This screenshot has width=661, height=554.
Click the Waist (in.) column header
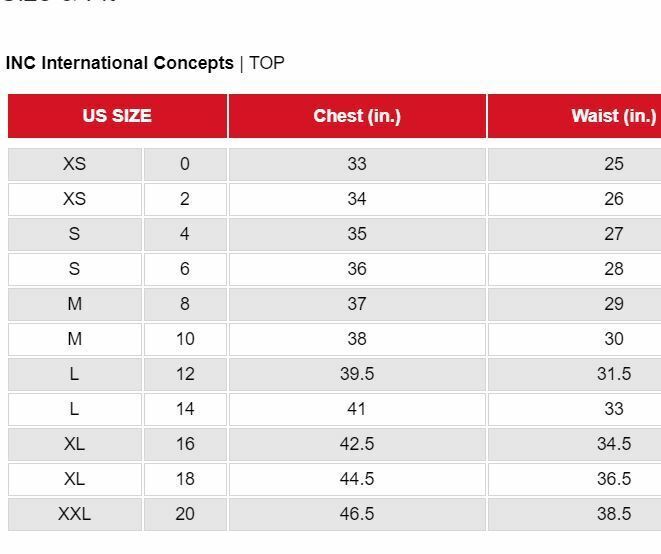(574, 116)
